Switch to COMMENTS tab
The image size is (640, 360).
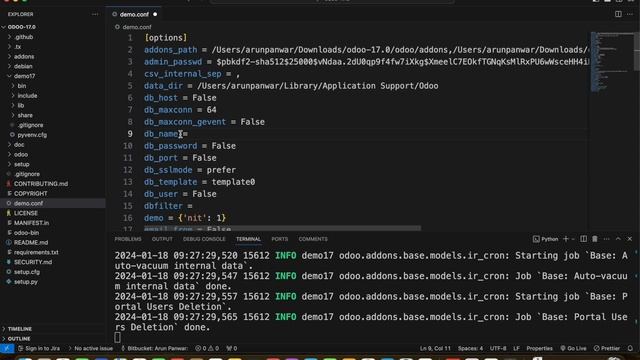coord(313,239)
